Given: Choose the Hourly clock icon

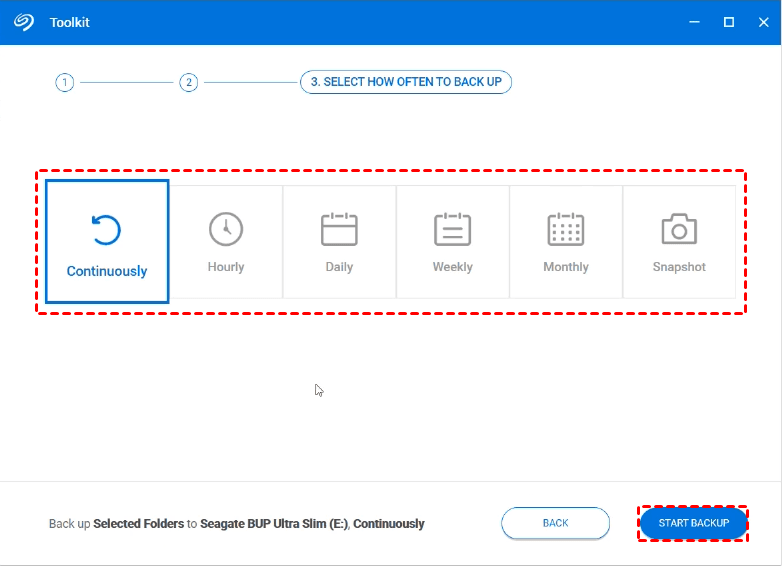Looking at the screenshot, I should pyautogui.click(x=226, y=229).
